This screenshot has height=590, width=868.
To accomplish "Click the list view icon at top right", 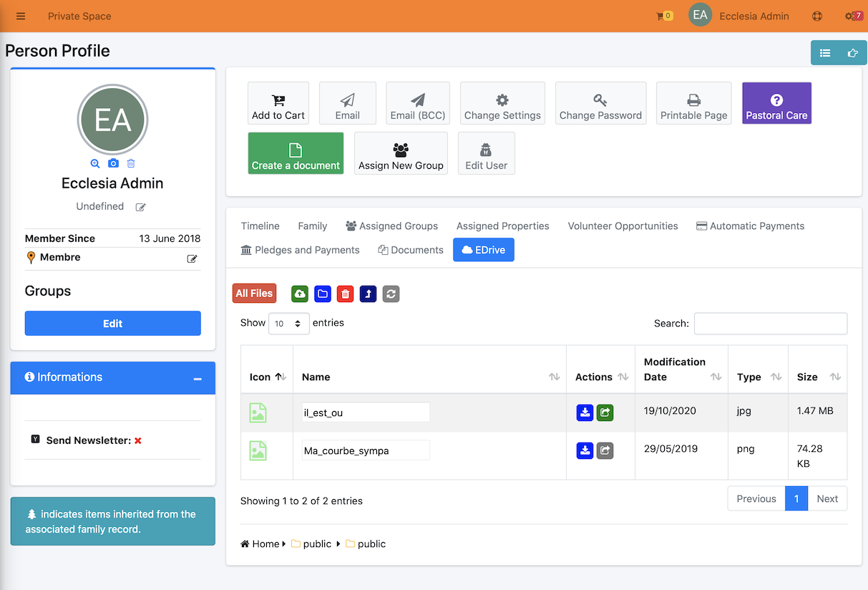I will (x=825, y=52).
